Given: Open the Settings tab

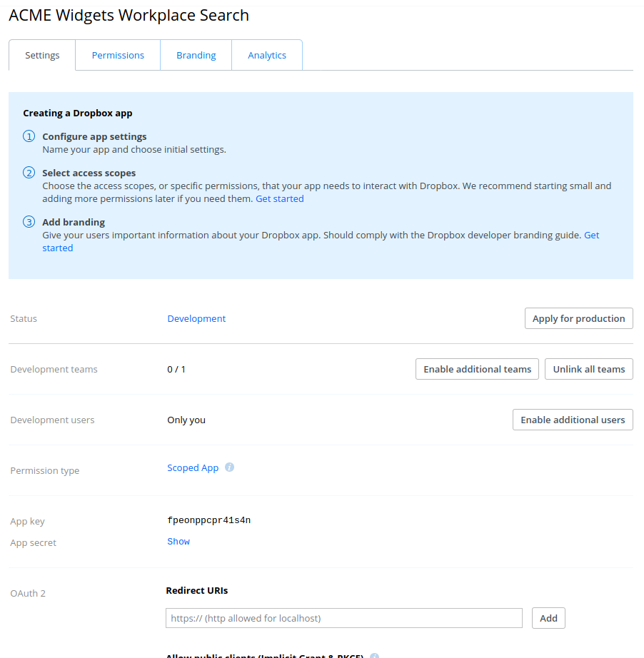Looking at the screenshot, I should coord(42,56).
